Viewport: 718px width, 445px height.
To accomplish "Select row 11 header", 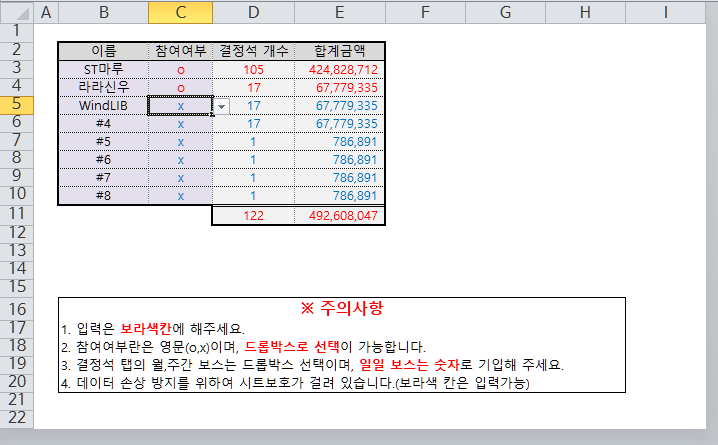I will click(x=16, y=214).
